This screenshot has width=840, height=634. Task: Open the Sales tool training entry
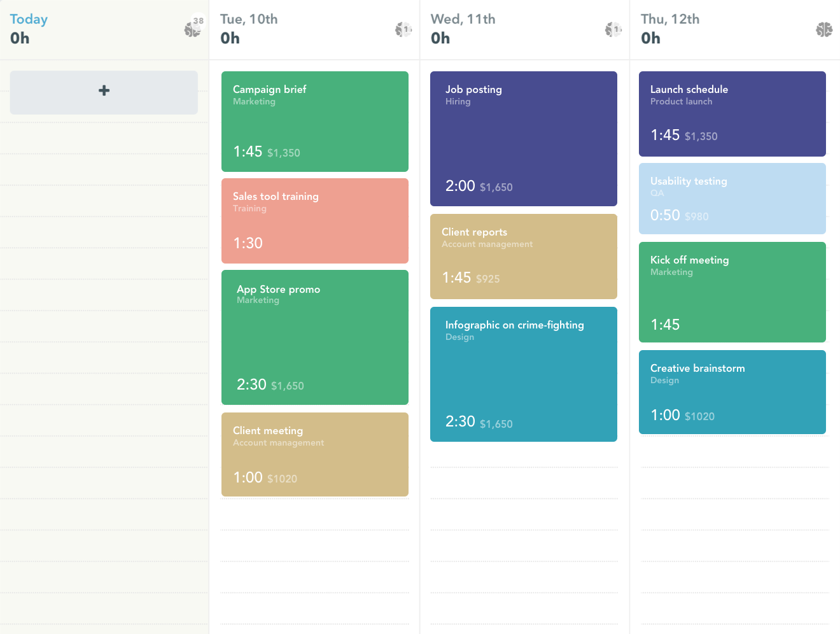coord(314,221)
